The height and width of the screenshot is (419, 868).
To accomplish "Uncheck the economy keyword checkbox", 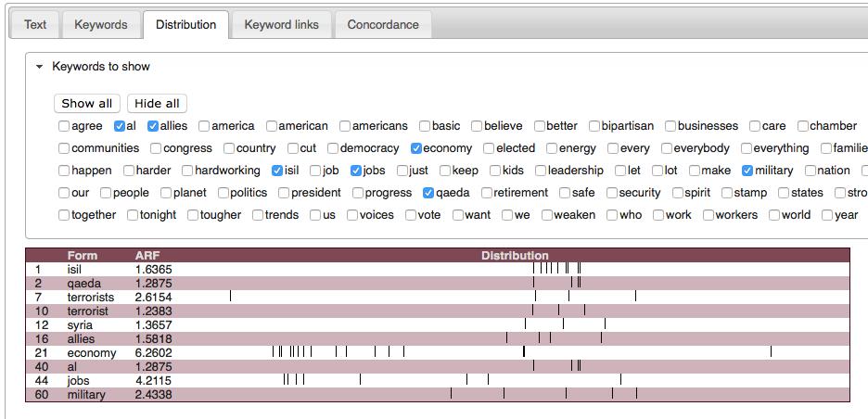I will [416, 148].
